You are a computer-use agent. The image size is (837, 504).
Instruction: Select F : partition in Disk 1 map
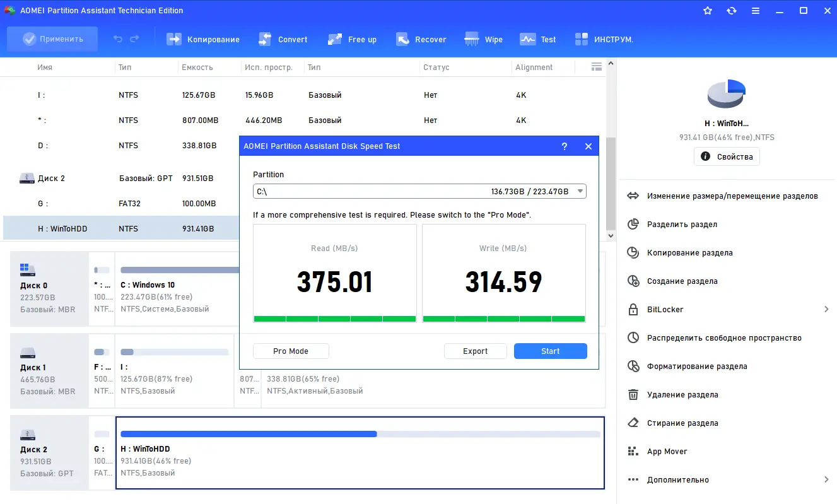click(102, 371)
